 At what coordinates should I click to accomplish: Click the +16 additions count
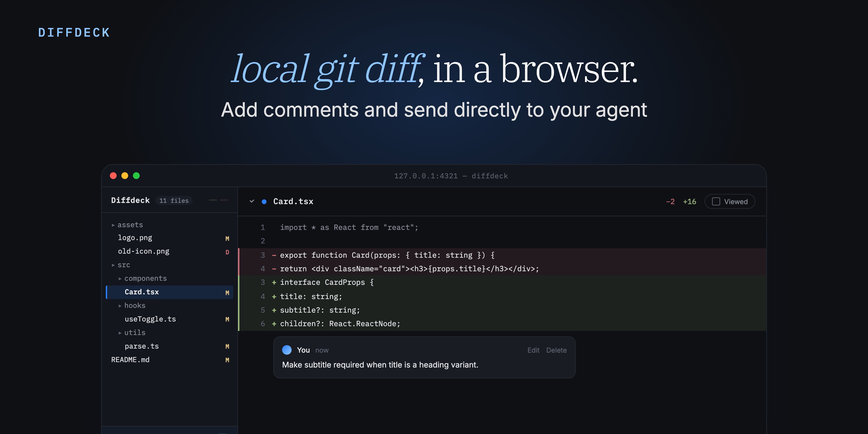click(x=689, y=201)
